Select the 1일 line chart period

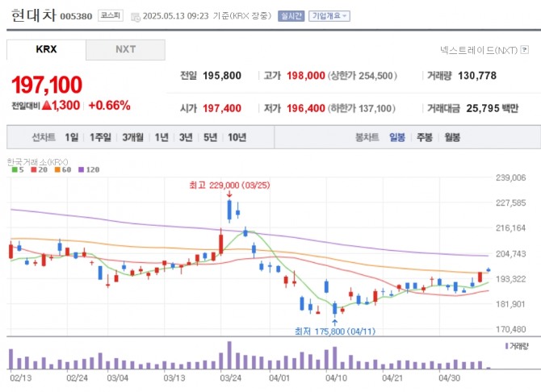pyautogui.click(x=71, y=137)
